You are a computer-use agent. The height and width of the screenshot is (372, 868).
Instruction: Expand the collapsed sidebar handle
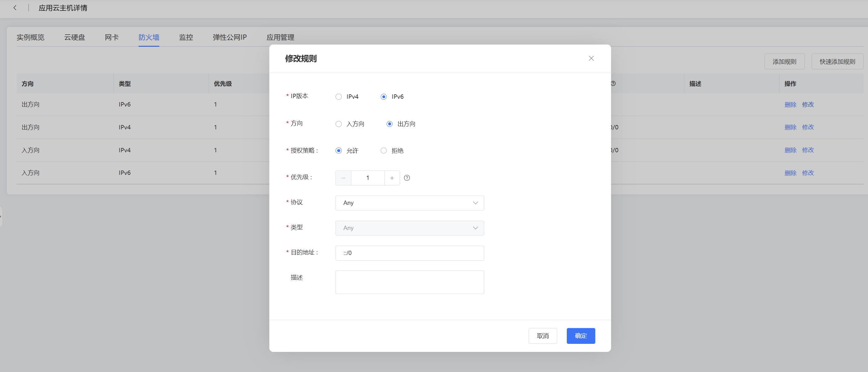pyautogui.click(x=1, y=216)
